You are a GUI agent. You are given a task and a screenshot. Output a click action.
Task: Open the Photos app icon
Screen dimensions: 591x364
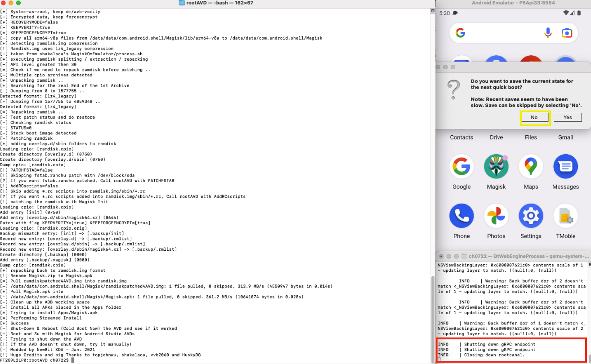pos(496,216)
